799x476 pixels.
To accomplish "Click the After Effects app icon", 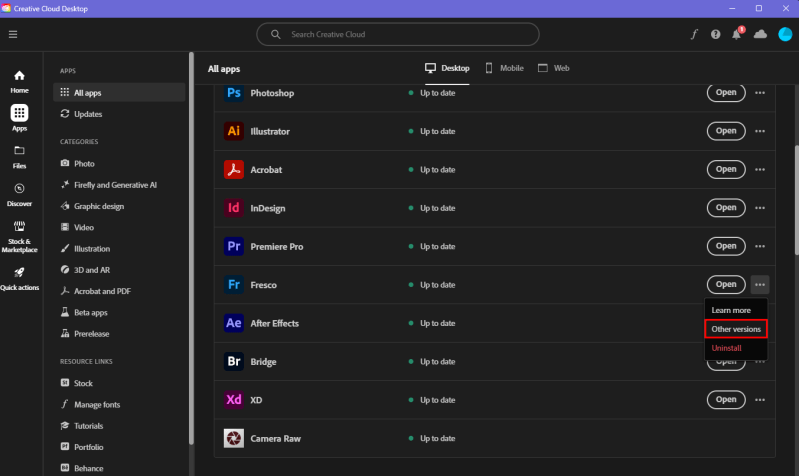I will coord(234,323).
